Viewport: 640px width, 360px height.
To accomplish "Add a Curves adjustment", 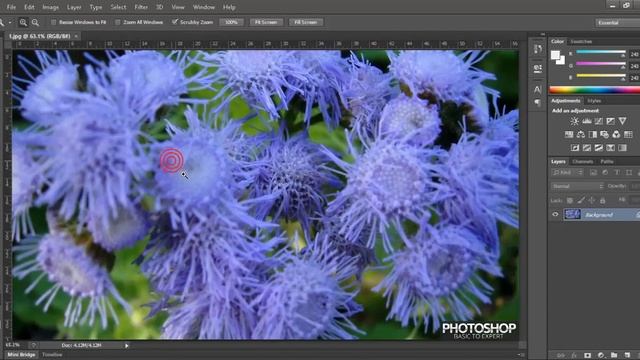I will pos(598,121).
